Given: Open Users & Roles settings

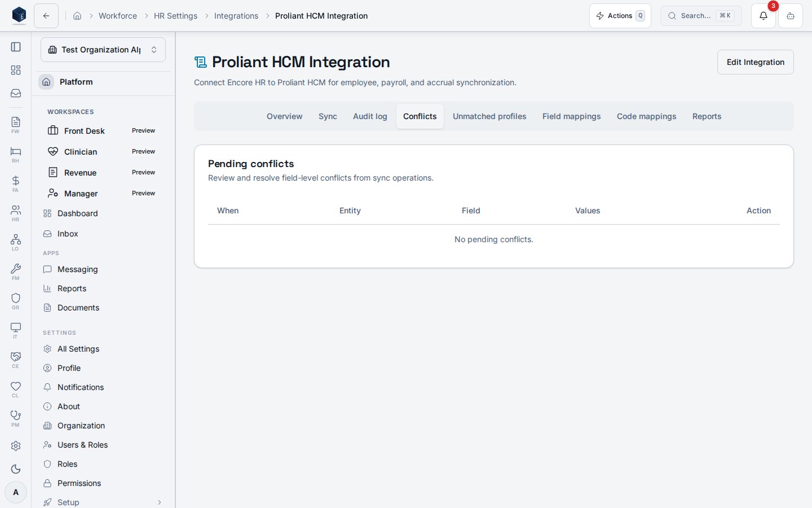Looking at the screenshot, I should tap(103, 445).
